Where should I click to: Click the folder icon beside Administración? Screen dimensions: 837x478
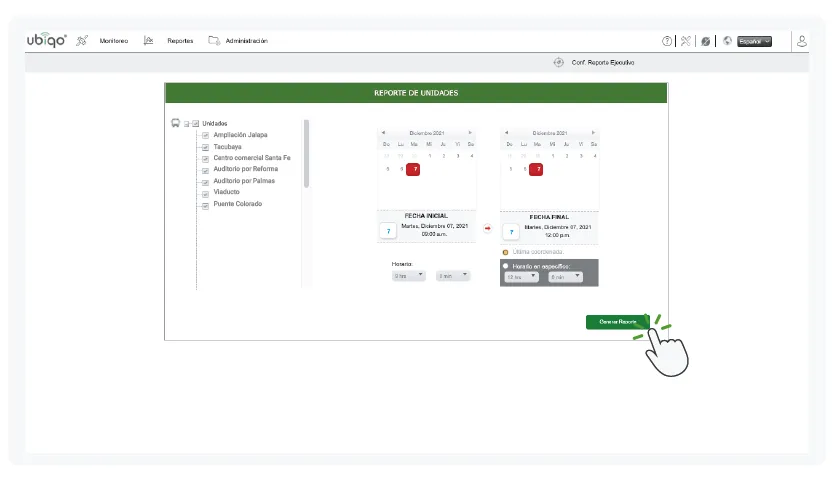(214, 41)
